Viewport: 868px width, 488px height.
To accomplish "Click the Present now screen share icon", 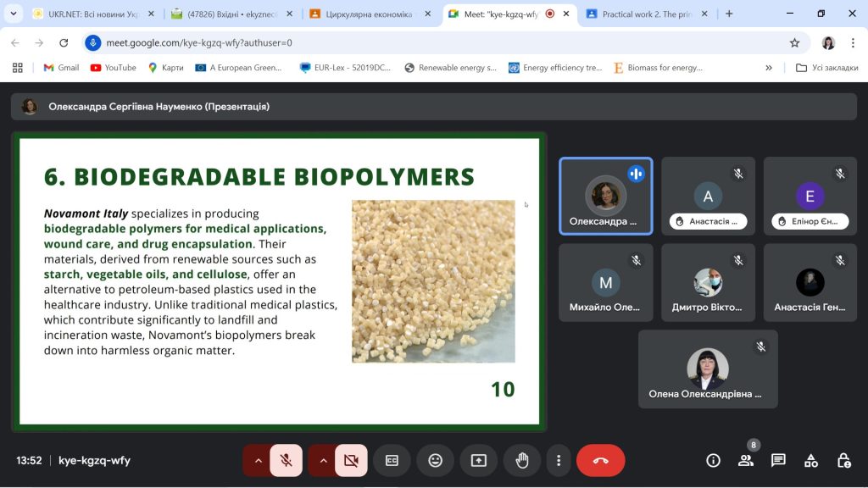I will [x=479, y=461].
